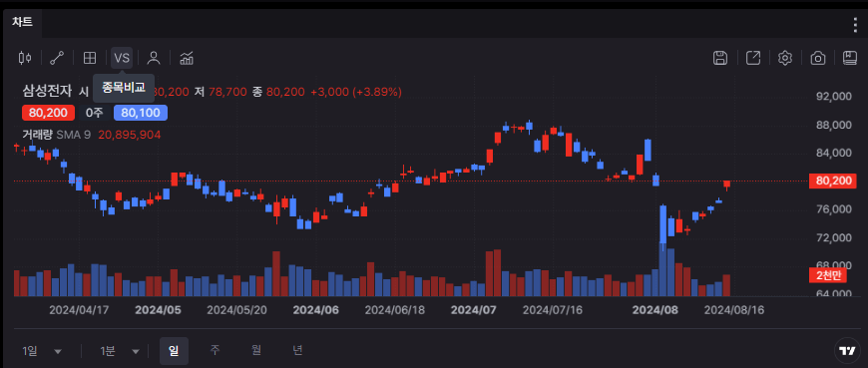Click the 2024/07/16 date label

click(553, 310)
